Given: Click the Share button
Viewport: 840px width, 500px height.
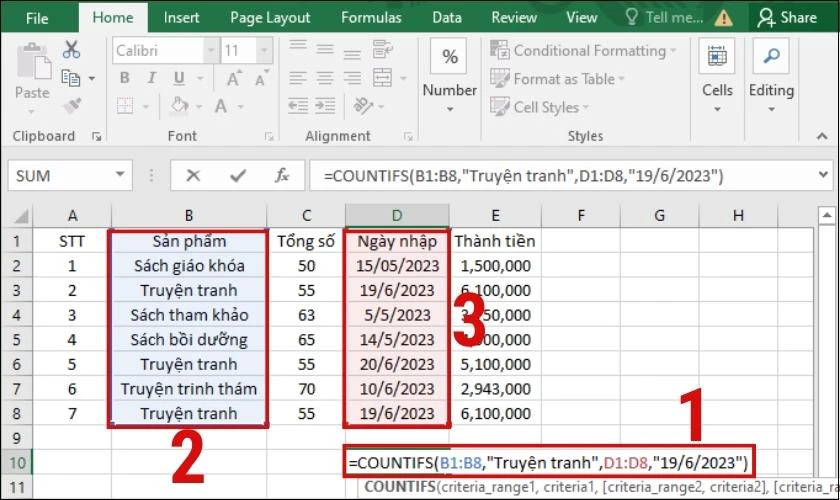Looking at the screenshot, I should (787, 18).
